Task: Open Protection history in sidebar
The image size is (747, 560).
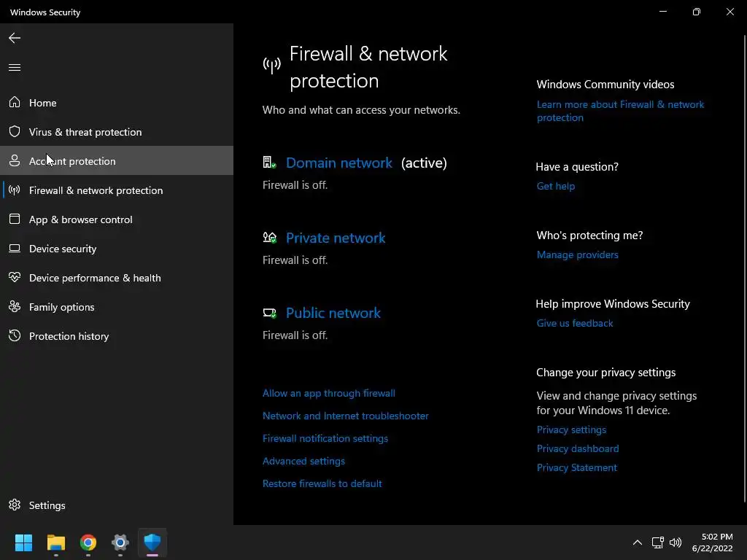Action: pos(69,336)
